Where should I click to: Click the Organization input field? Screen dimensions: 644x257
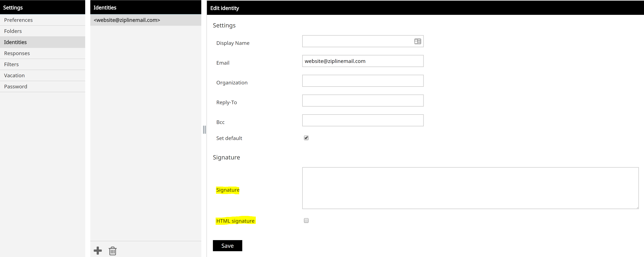[x=363, y=81]
